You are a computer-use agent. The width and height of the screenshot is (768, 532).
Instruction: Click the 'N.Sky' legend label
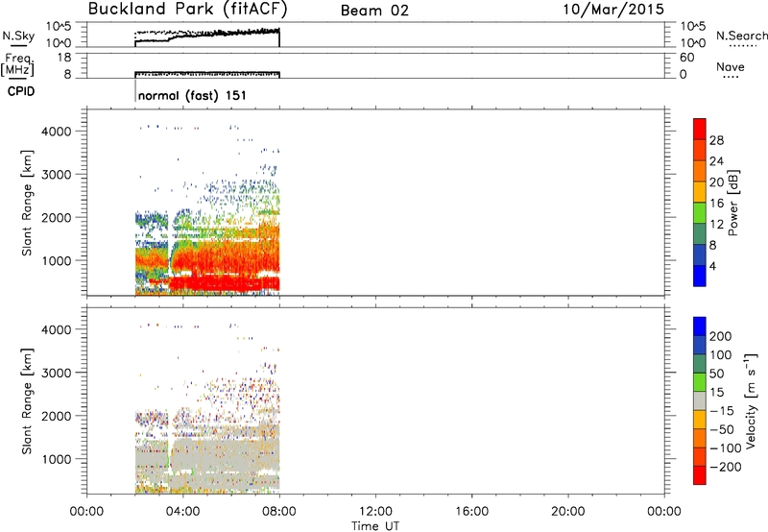[x=18, y=36]
